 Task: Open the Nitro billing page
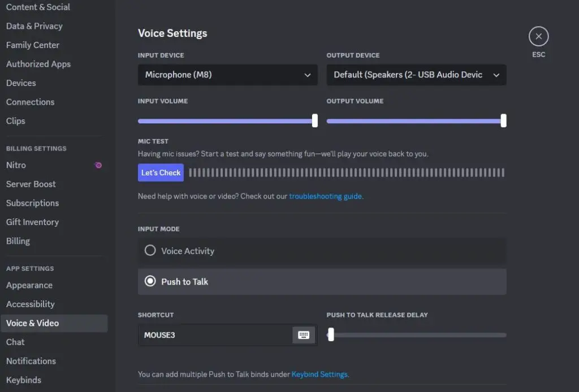pos(16,165)
